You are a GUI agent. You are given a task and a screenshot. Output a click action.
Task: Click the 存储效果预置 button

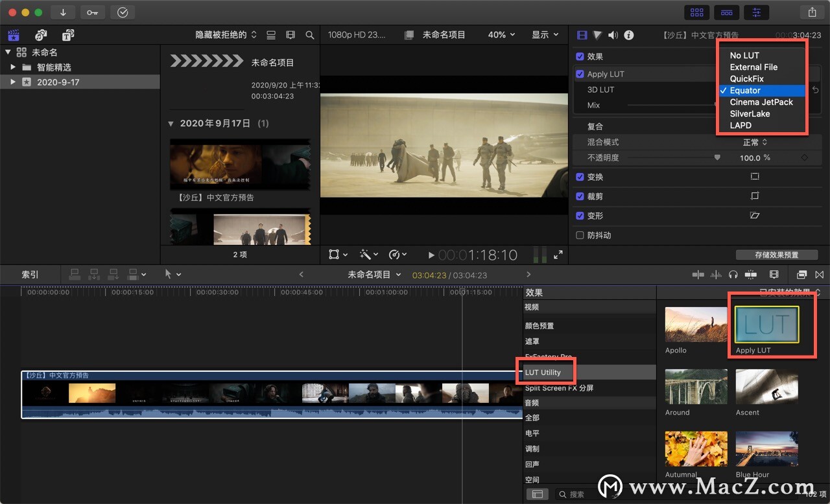[x=777, y=255]
